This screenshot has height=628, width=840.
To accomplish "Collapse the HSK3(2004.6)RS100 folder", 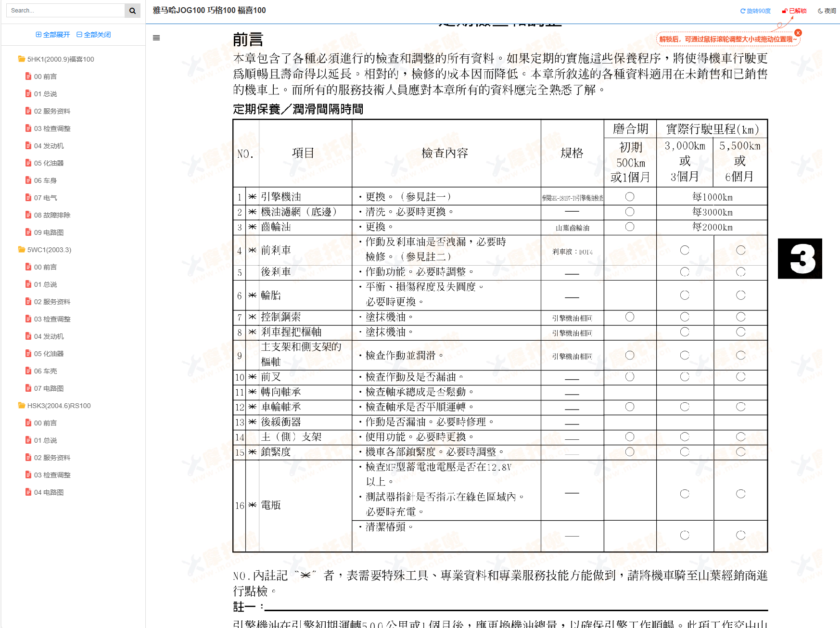I will point(54,406).
